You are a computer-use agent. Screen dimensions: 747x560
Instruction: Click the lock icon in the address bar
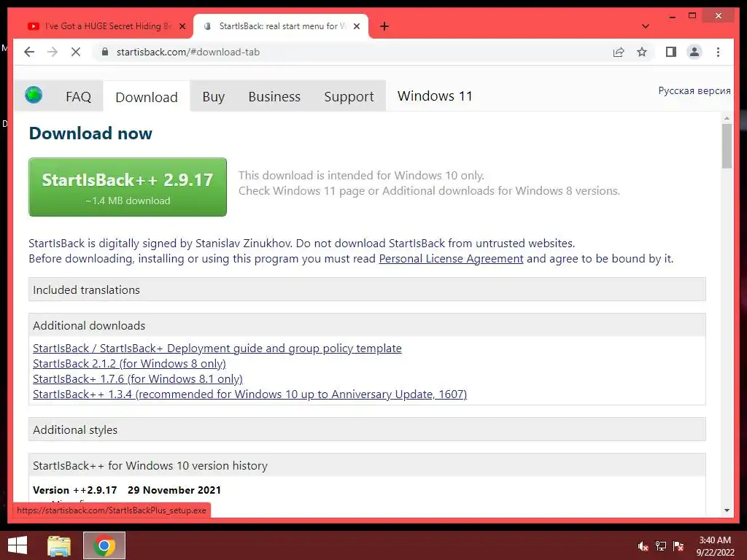(x=105, y=52)
